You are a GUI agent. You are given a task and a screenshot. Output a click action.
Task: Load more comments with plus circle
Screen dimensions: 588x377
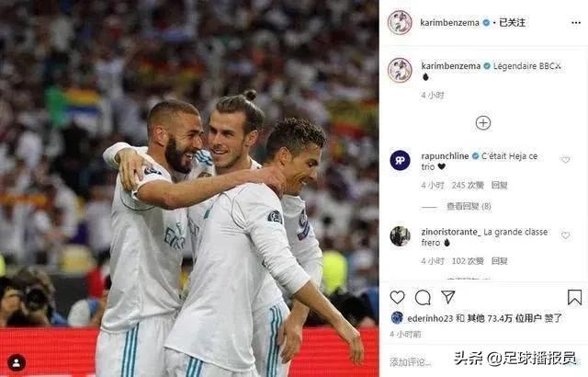click(483, 123)
